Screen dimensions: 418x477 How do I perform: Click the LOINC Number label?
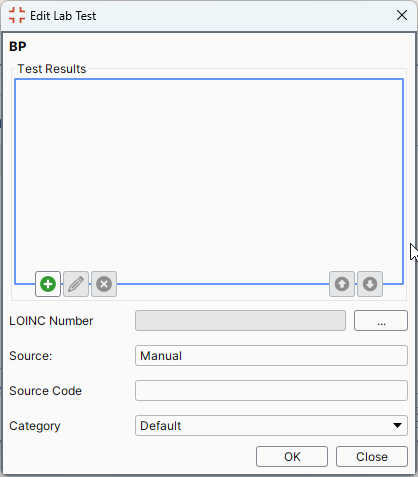[x=51, y=321]
